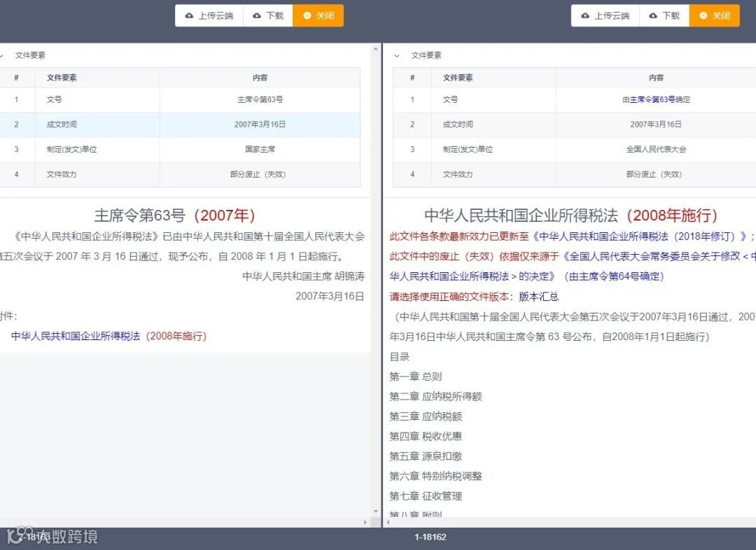Image resolution: width=756 pixels, height=550 pixels.
Task: Click left document title 主席令第63号（2007年）
Action: coord(174,216)
